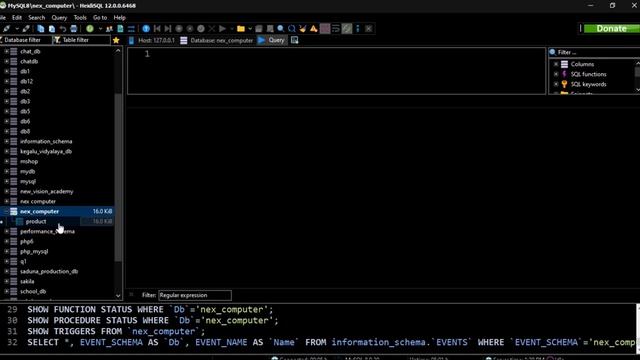
Task: Click the delete row toolbar icon
Action: tap(190, 29)
